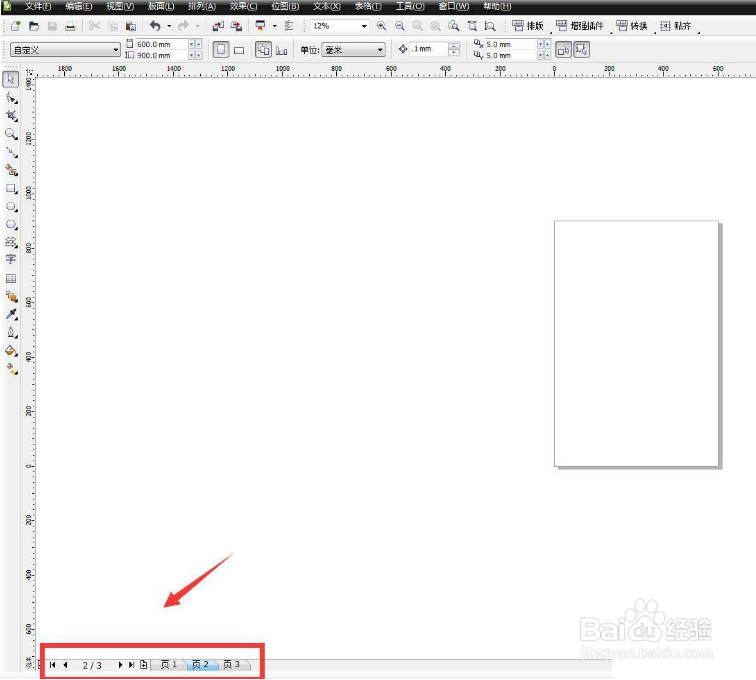Print the document
The height and width of the screenshot is (680, 756).
tap(70, 26)
